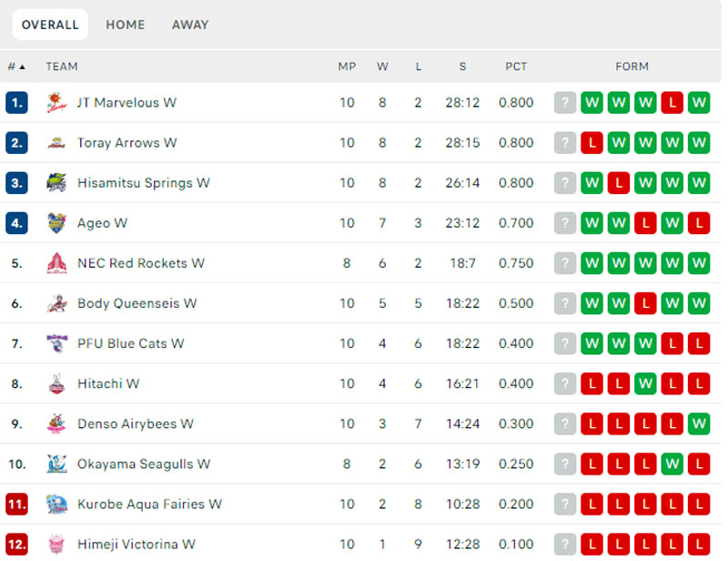The height and width of the screenshot is (561, 728).
Task: Click Denso Airybees upcoming match question-mark icon
Action: [x=565, y=423]
